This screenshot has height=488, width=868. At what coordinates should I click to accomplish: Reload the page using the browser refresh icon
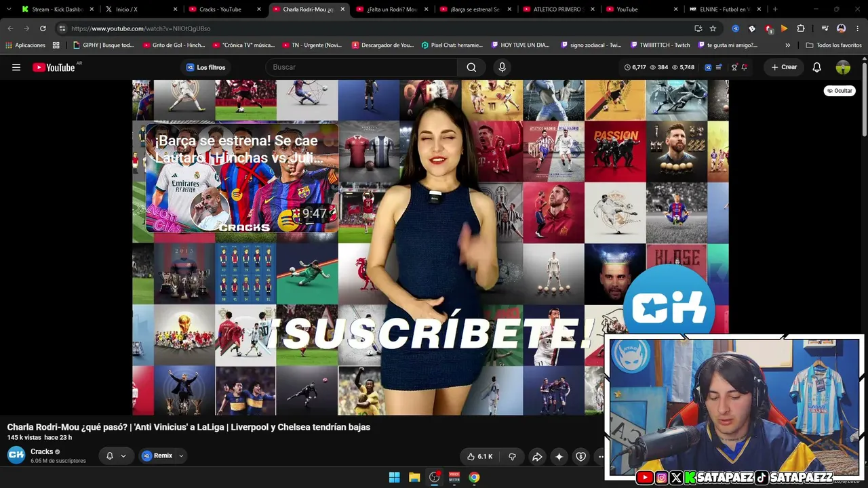click(x=43, y=28)
